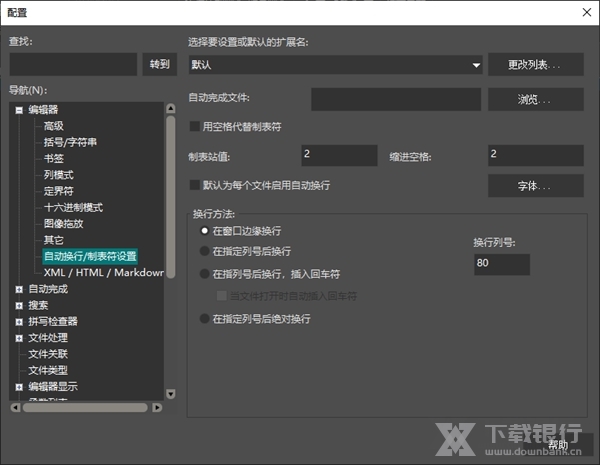Open the 更改列表 dialog button

[535, 64]
